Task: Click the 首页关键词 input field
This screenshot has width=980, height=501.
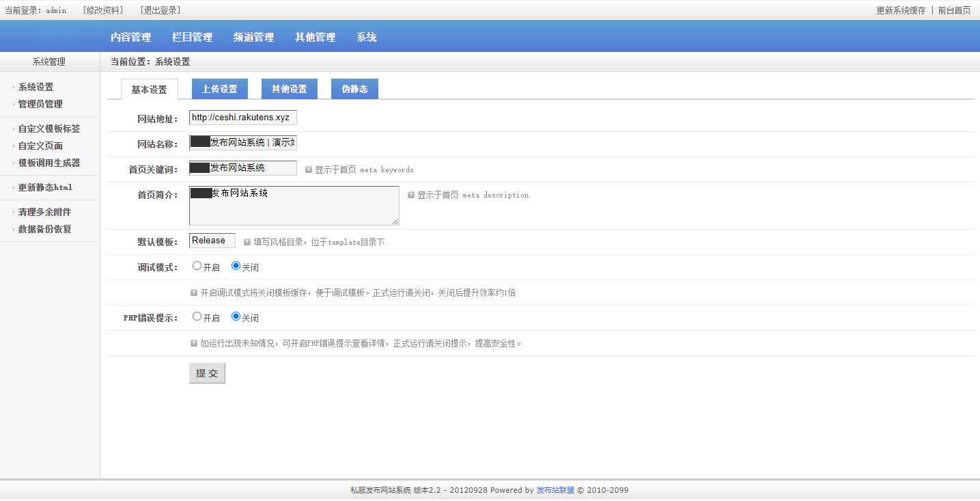Action: pyautogui.click(x=243, y=168)
